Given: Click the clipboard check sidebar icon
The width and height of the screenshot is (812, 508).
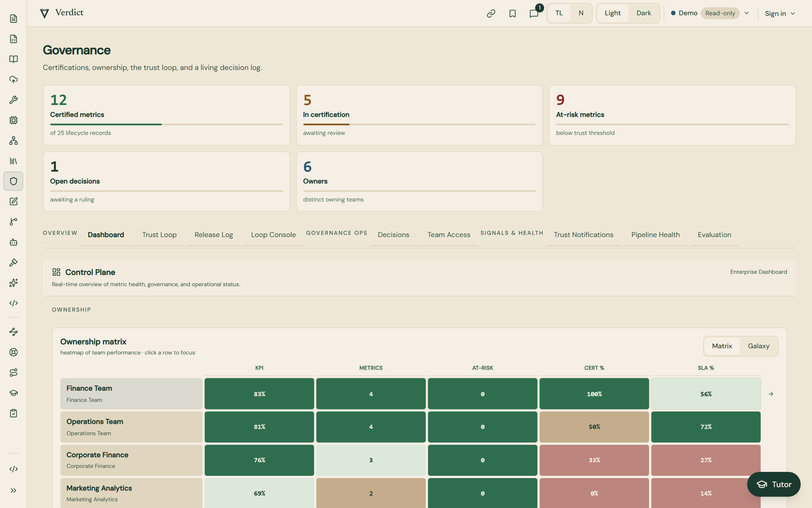Looking at the screenshot, I should click(14, 413).
